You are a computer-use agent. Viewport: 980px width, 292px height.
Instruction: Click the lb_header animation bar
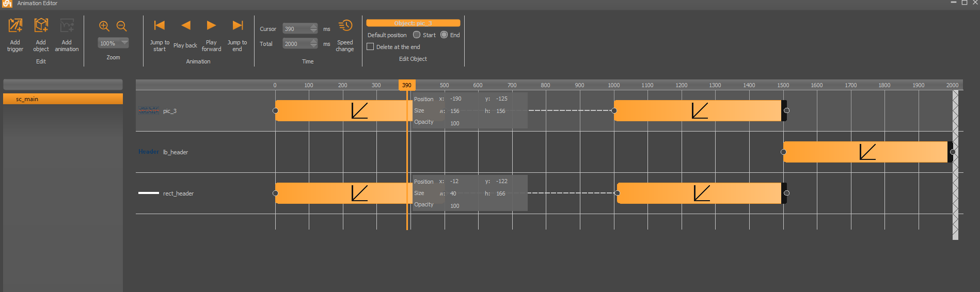(x=866, y=152)
